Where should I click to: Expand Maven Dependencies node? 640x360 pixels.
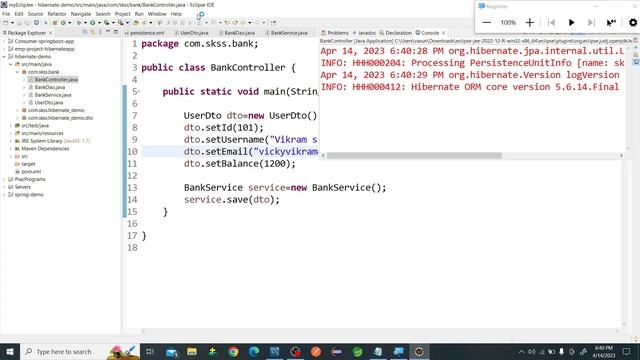11,149
